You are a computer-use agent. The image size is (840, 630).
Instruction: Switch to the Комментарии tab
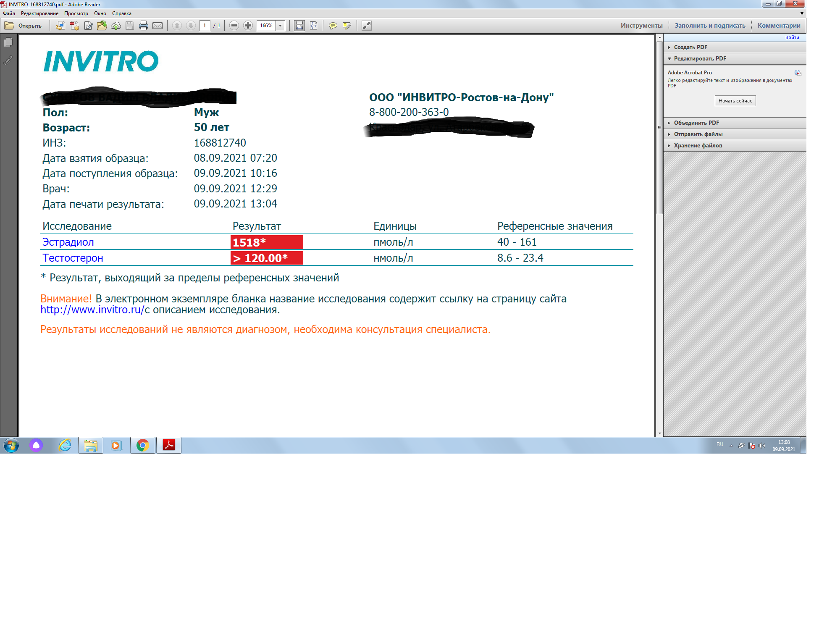pos(779,25)
